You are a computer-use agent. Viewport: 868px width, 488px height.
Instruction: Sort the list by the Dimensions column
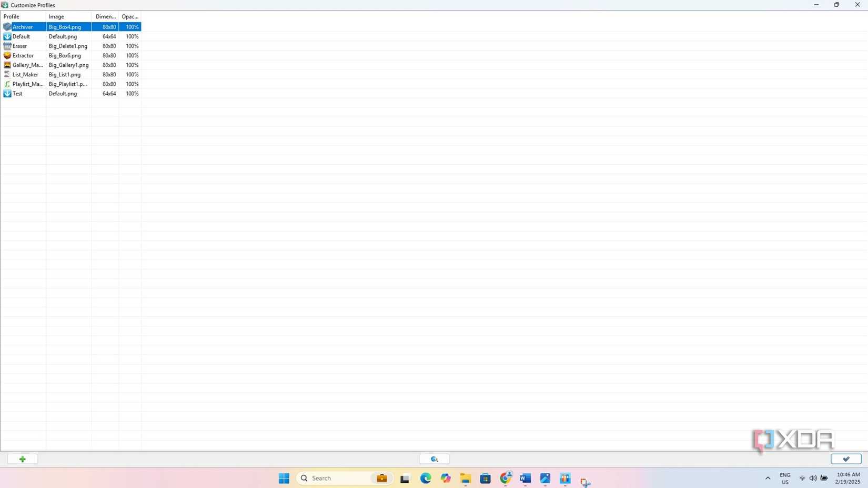[105, 16]
